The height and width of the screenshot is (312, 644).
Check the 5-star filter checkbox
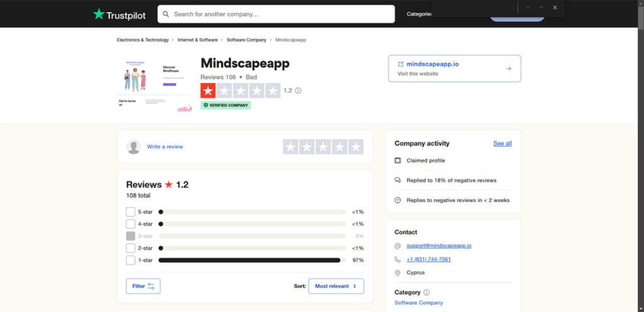131,212
